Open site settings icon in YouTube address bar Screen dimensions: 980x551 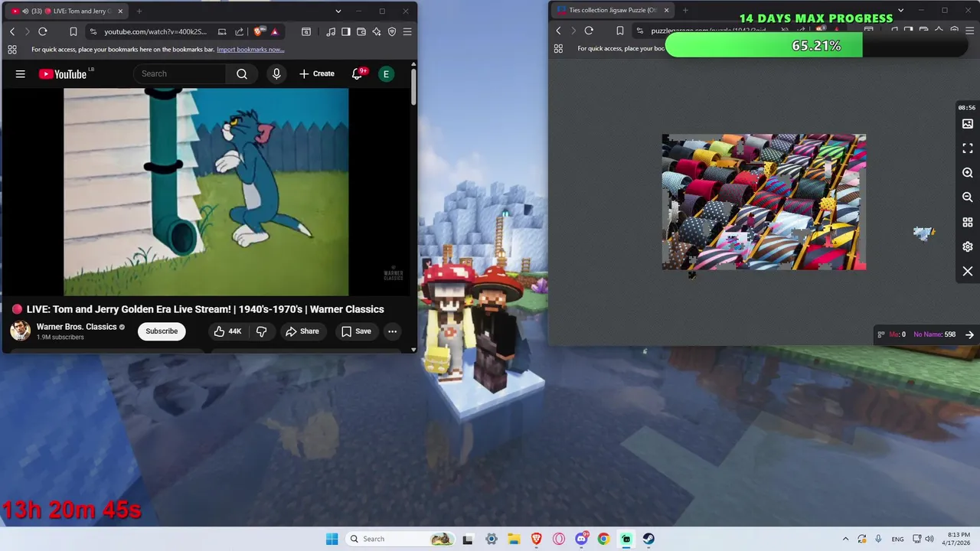[x=93, y=31]
